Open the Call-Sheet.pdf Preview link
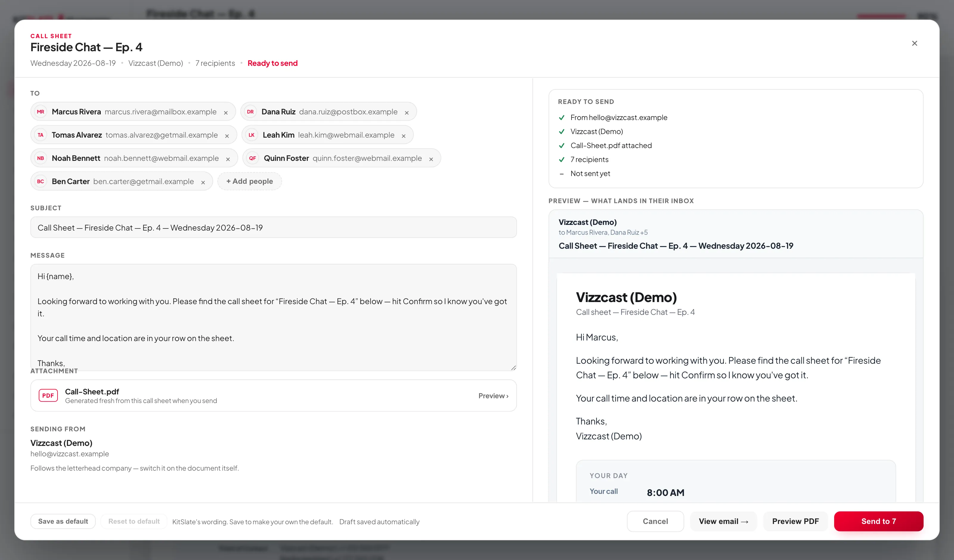Screen dimensions: 954x560 pos(493,396)
